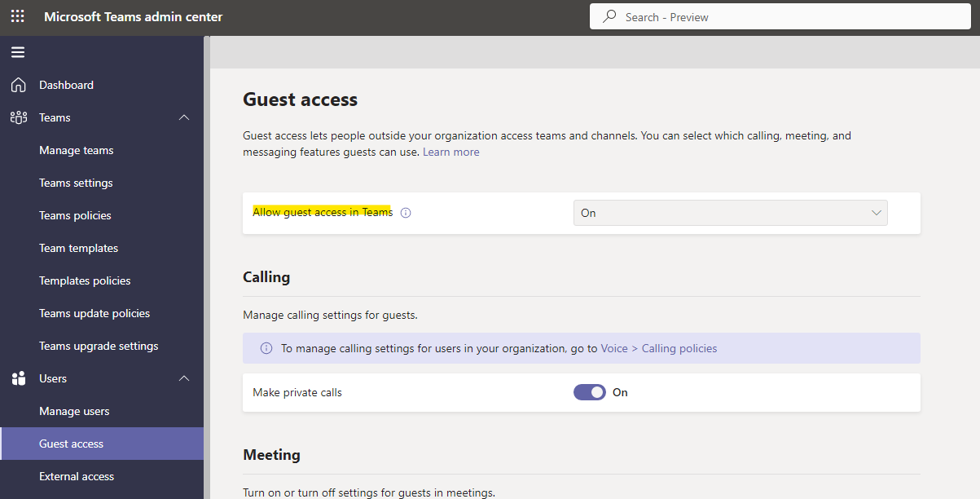Open Calling policies via the banner link
The height and width of the screenshot is (499, 980).
pos(679,347)
